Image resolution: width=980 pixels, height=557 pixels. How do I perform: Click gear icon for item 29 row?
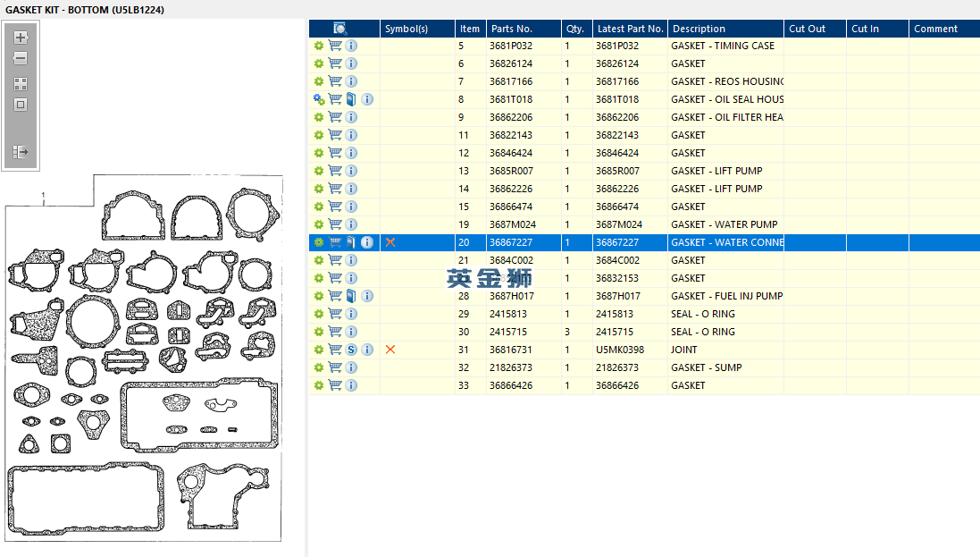click(x=319, y=314)
